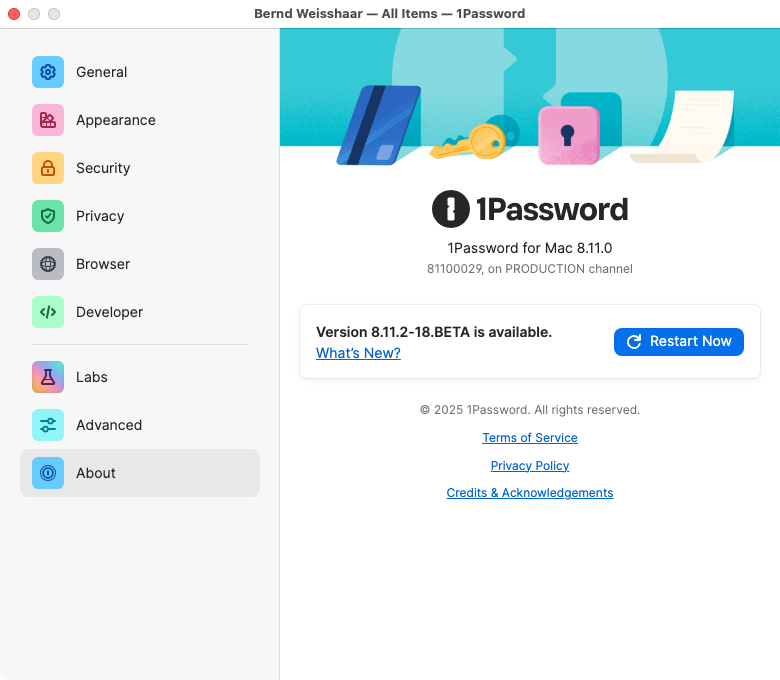Select the Advanced label in sidebar
The image size is (780, 680).
pos(108,425)
